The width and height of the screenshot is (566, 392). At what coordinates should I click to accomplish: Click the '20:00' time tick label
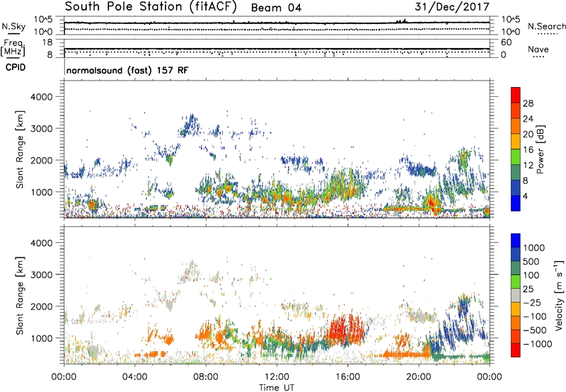(419, 377)
